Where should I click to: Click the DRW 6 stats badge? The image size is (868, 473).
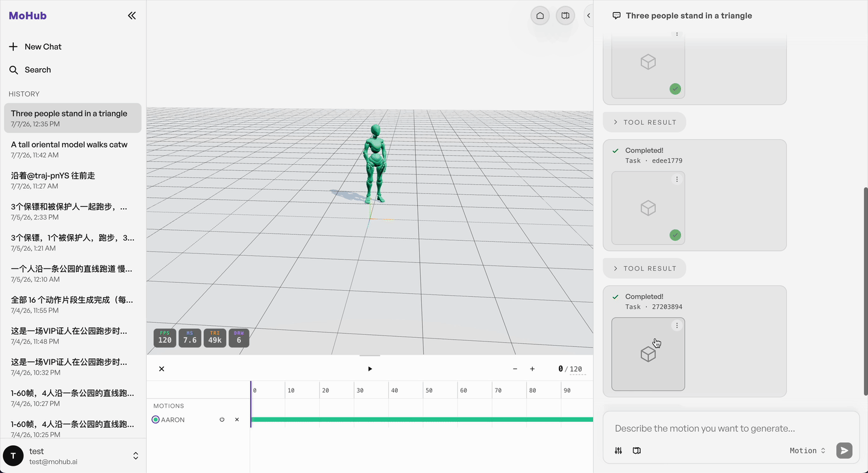pos(239,338)
